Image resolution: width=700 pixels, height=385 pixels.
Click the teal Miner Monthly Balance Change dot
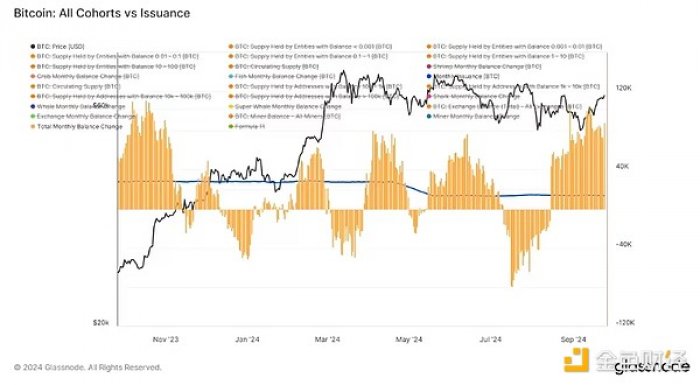[x=429, y=117]
